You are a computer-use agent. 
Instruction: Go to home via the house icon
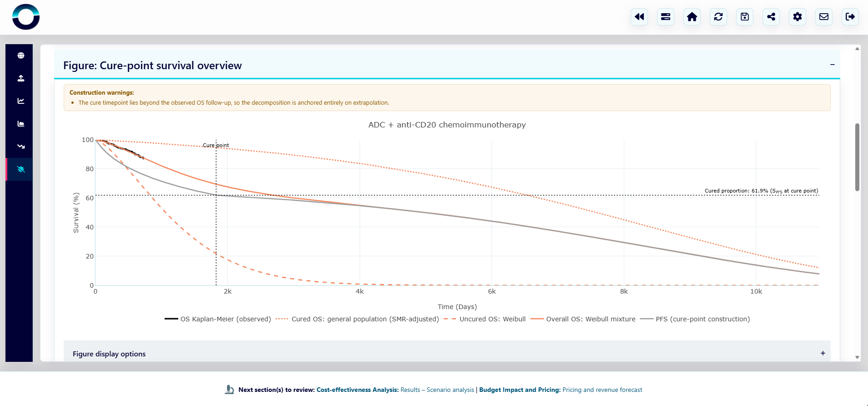(692, 17)
